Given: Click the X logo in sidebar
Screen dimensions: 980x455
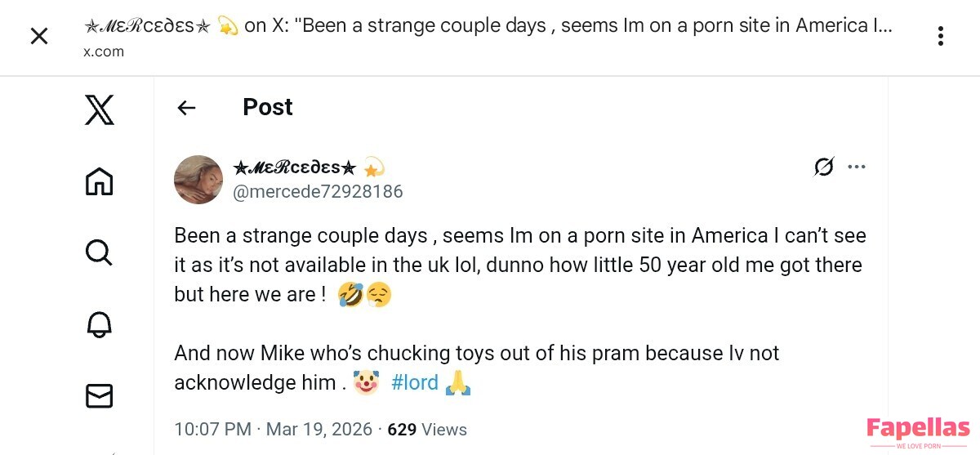Looking at the screenshot, I should 99,109.
